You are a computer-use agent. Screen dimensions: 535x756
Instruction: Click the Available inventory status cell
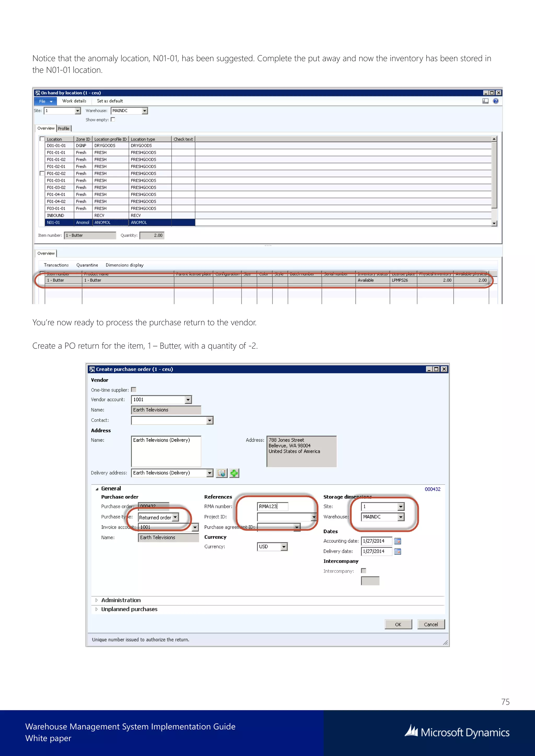click(x=373, y=281)
